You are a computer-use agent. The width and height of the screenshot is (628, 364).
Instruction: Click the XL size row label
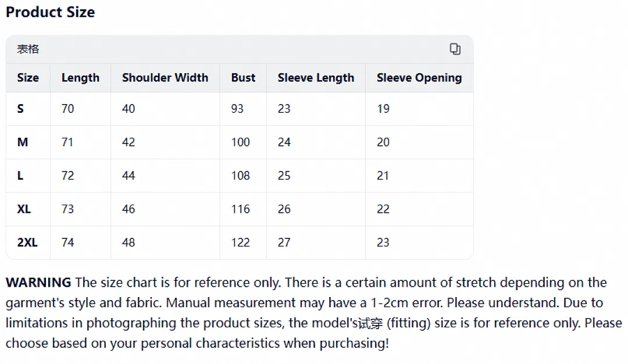click(24, 209)
